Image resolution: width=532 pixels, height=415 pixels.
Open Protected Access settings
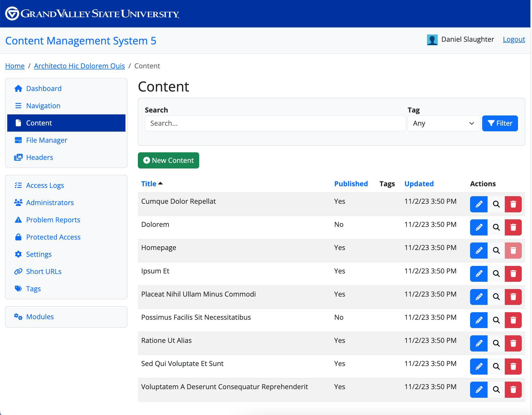coord(53,237)
